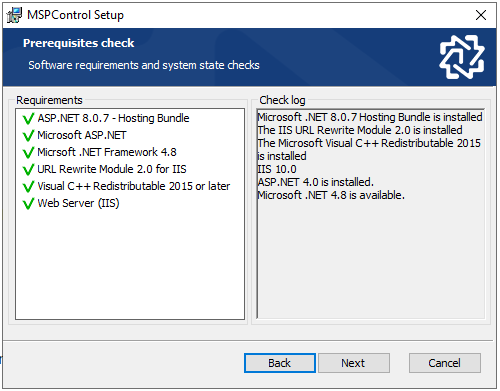500x391 pixels.
Task: Cancel the MSPControl setup
Action: [445, 363]
